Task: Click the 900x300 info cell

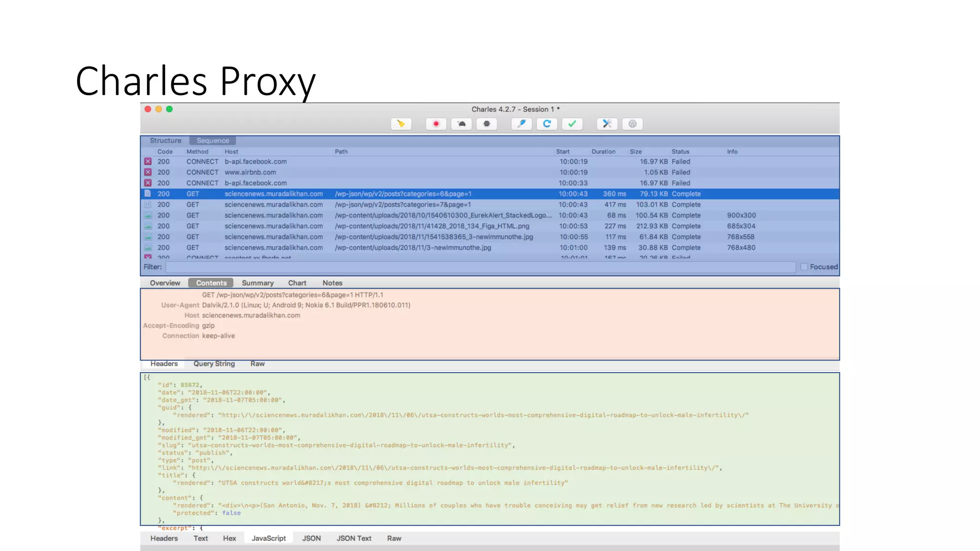Action: tap(741, 215)
